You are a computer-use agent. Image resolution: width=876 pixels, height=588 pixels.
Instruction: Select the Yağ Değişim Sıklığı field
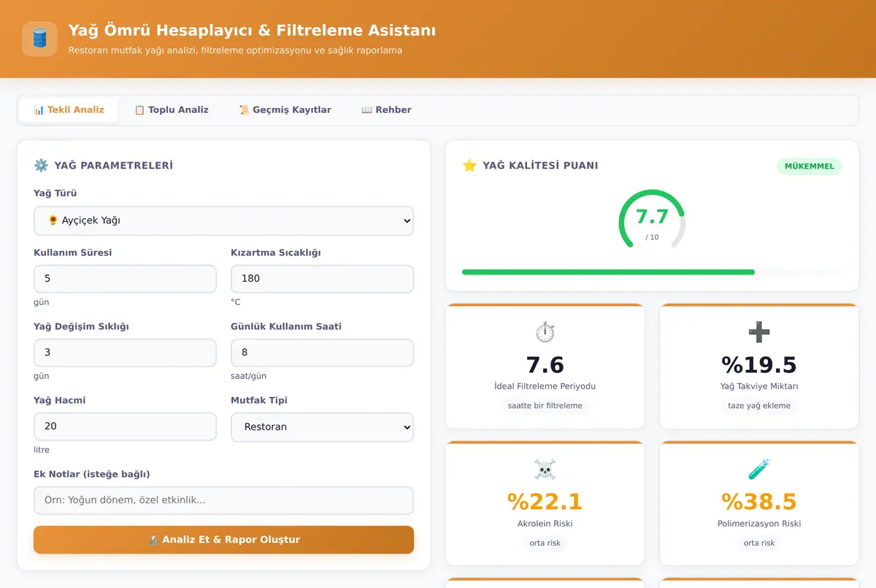(125, 352)
